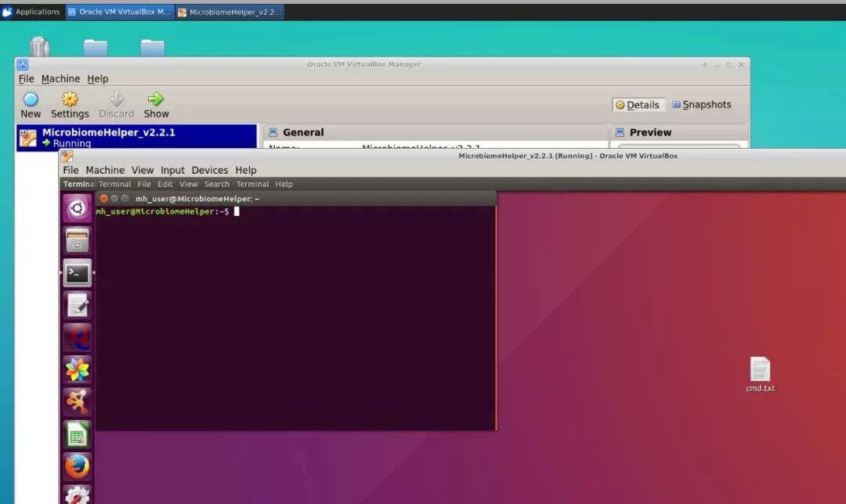Open the Applications menu in the top panel
Viewport: 846px width, 504px height.
pos(34,11)
